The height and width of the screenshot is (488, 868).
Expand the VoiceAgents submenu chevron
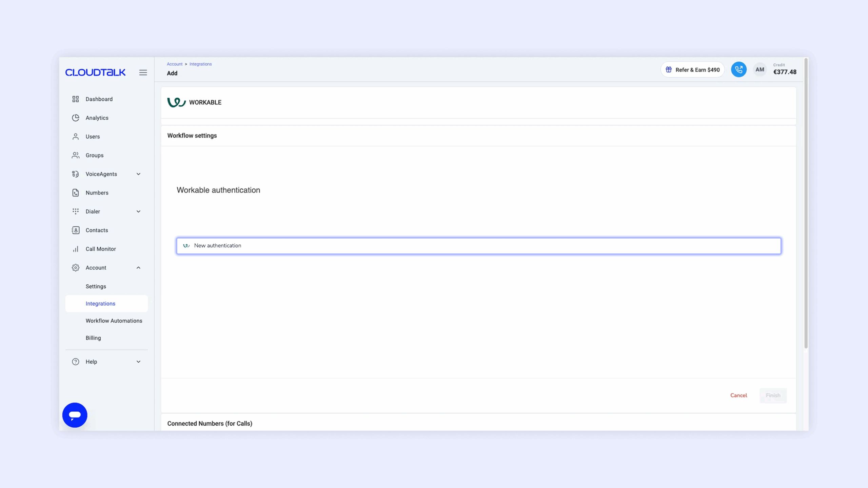[x=138, y=174]
